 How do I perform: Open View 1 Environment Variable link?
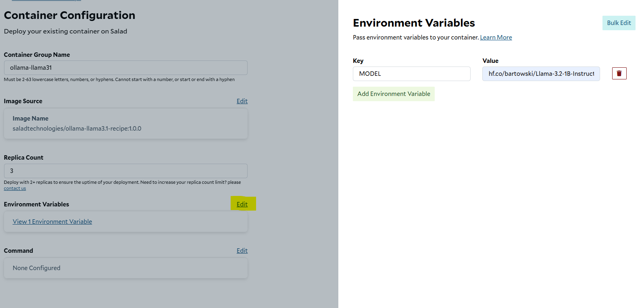click(52, 222)
